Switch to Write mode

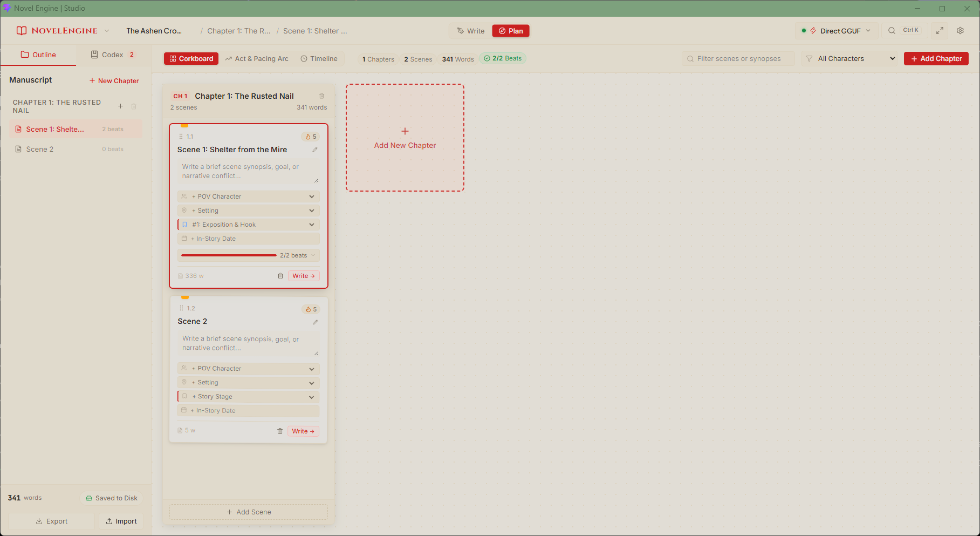[x=471, y=31]
